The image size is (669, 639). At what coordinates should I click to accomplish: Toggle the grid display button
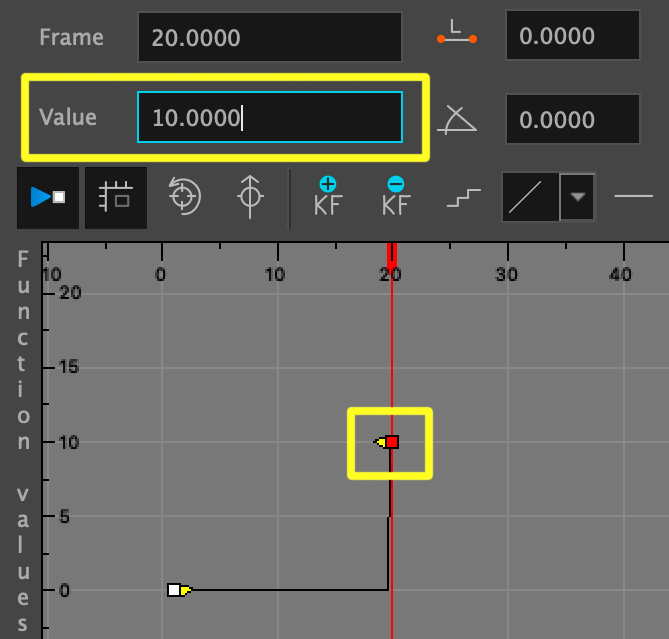tap(116, 198)
